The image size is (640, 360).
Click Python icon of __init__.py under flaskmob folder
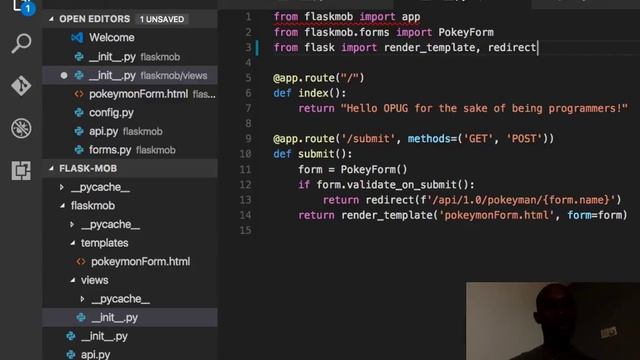pyautogui.click(x=71, y=336)
